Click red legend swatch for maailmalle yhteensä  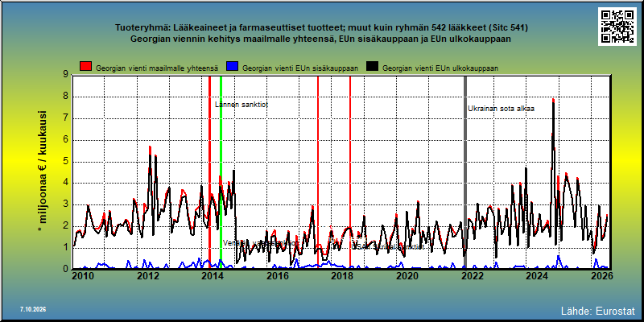point(85,67)
